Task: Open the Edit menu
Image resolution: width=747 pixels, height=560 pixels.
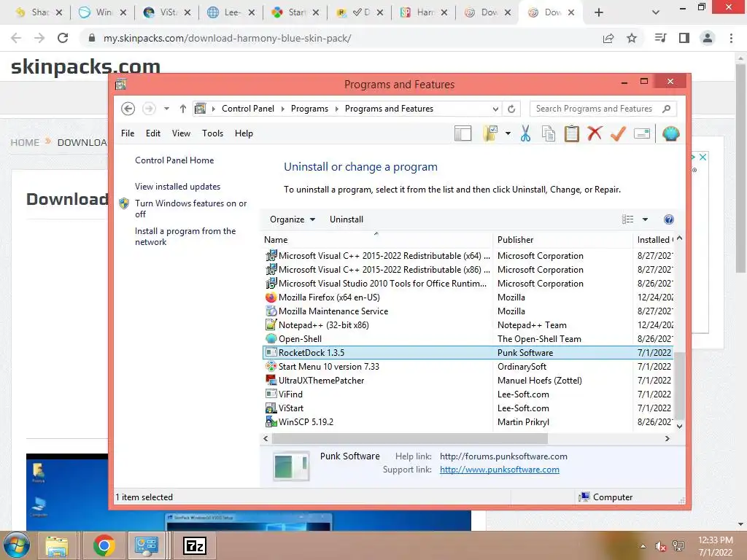Action: click(153, 133)
